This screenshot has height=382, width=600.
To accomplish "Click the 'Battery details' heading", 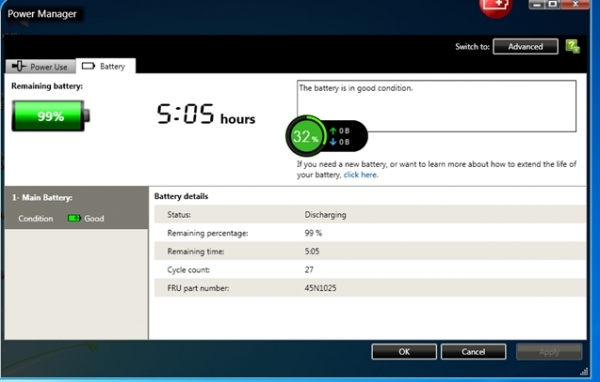I will click(x=181, y=196).
